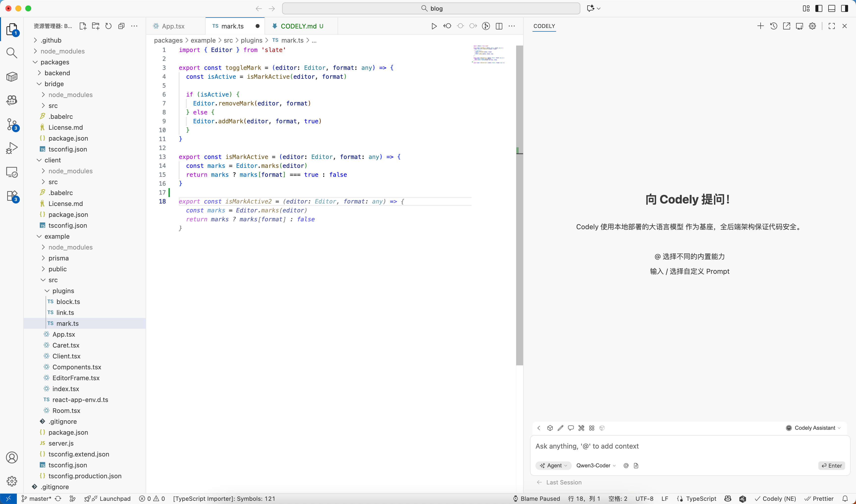Click the Run file play icon
The image size is (856, 504).
(434, 26)
